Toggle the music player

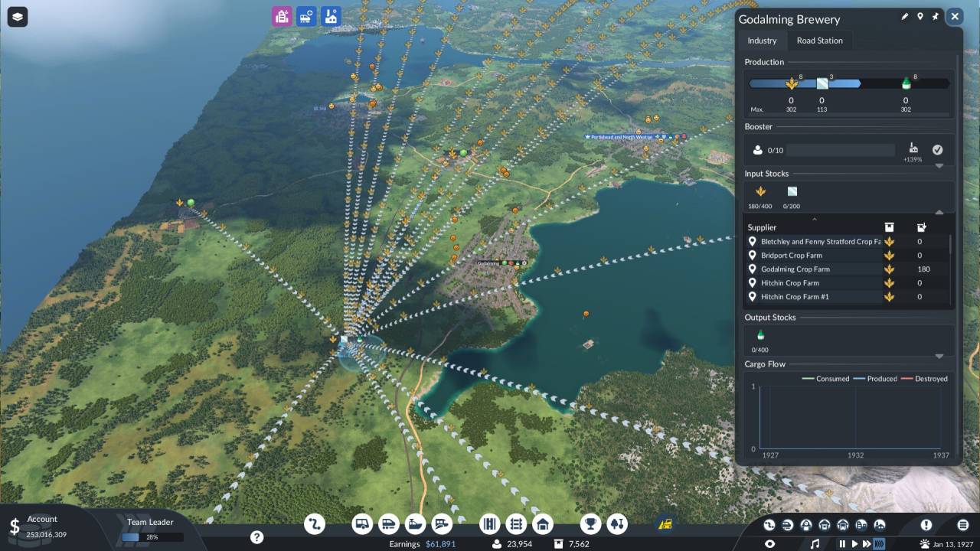pos(815,544)
